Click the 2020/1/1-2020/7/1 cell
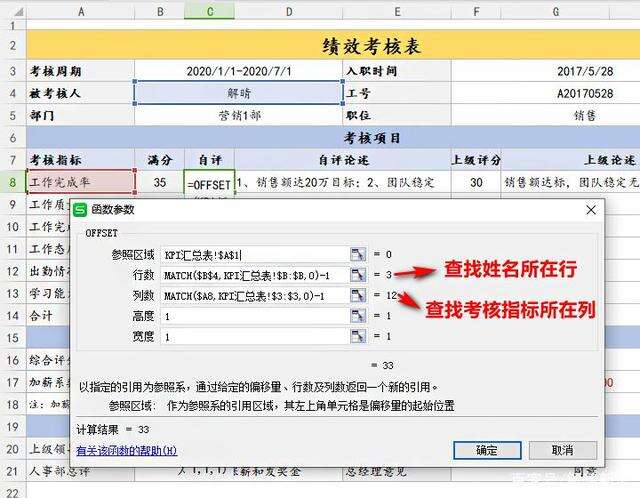 (239, 71)
